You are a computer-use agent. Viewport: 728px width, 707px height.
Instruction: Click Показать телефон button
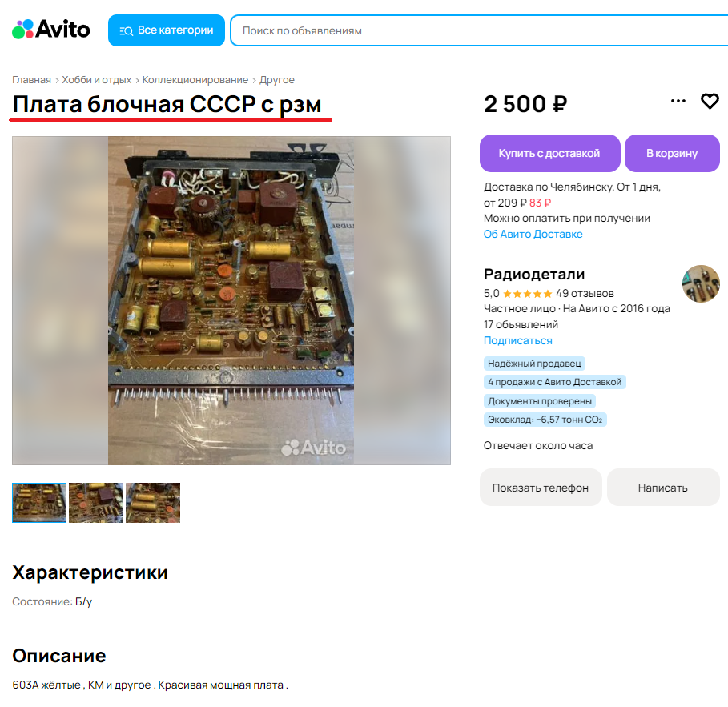[541, 488]
